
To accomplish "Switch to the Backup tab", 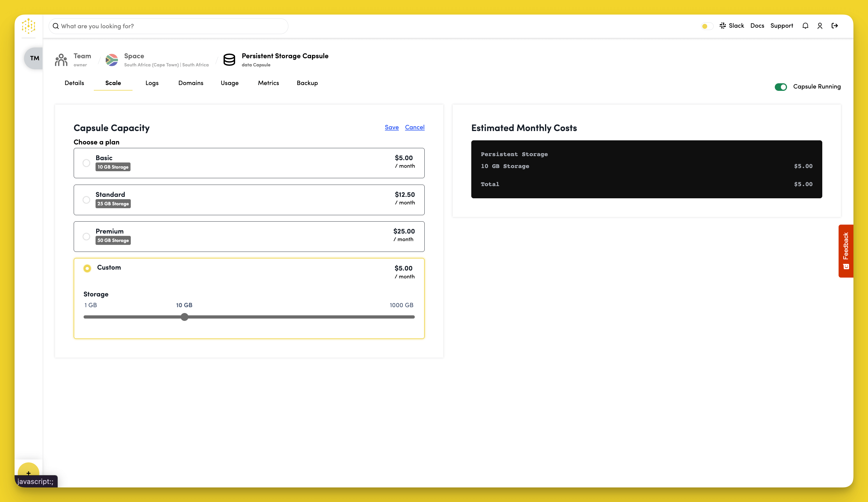I will tap(307, 83).
